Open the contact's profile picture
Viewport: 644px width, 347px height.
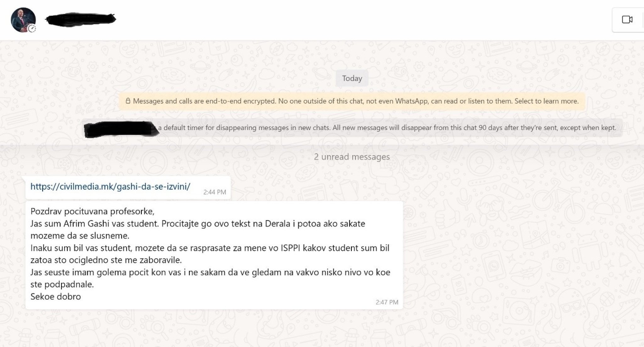pos(22,19)
